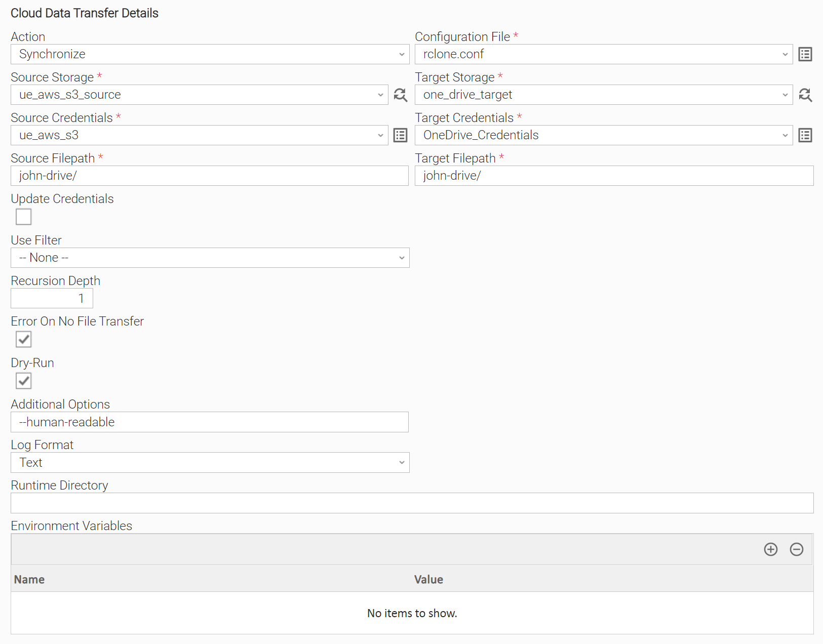
Task: Open Source Credentials details icon
Action: [400, 135]
